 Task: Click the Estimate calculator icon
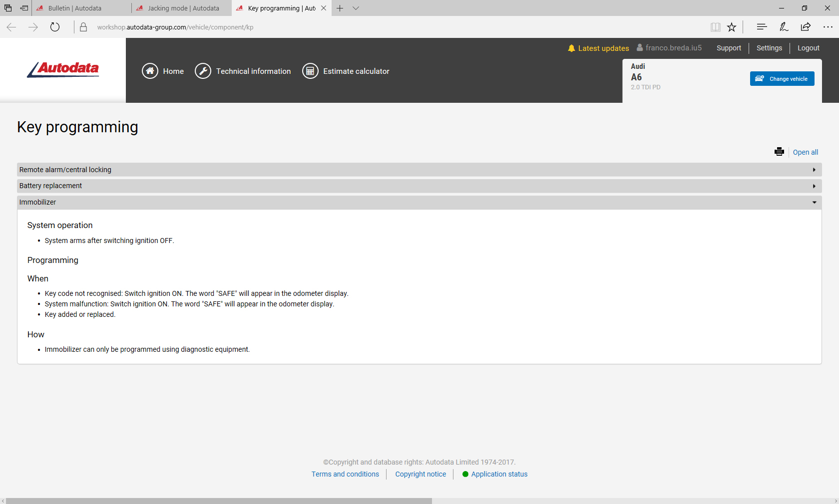310,71
